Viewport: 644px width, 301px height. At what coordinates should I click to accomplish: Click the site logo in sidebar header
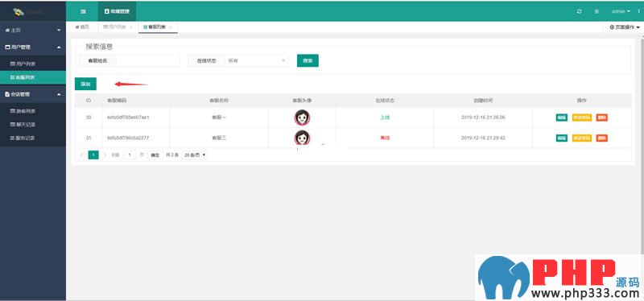click(x=19, y=11)
